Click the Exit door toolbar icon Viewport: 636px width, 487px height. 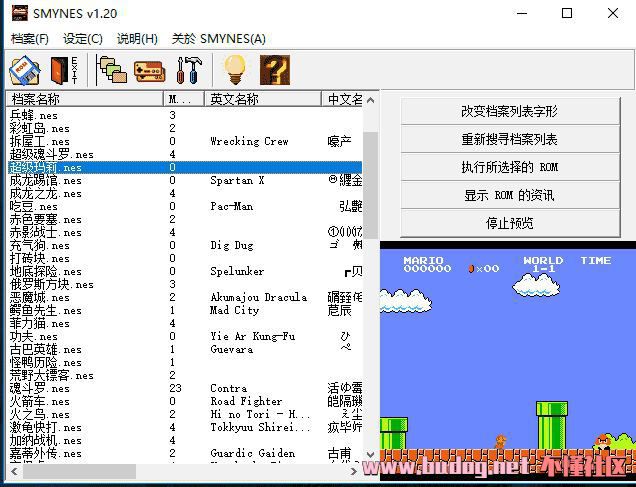pos(64,71)
